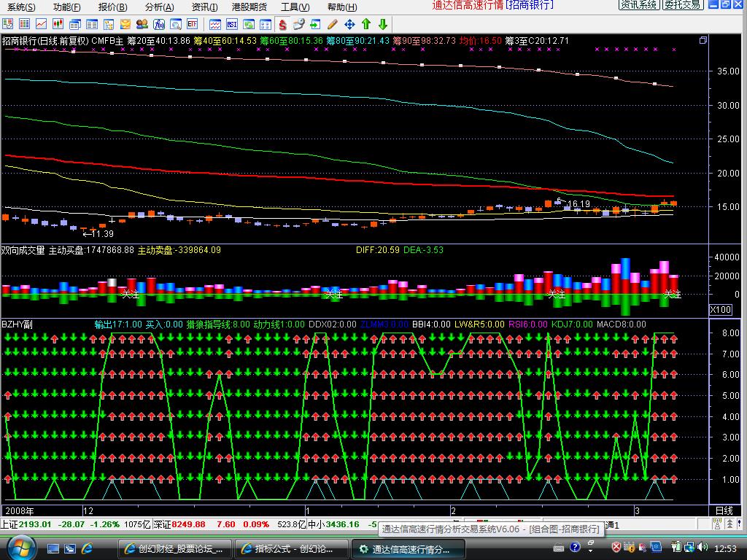The image size is (747, 560).
Task: Click the green refresh window icon
Action: click(x=249, y=24)
